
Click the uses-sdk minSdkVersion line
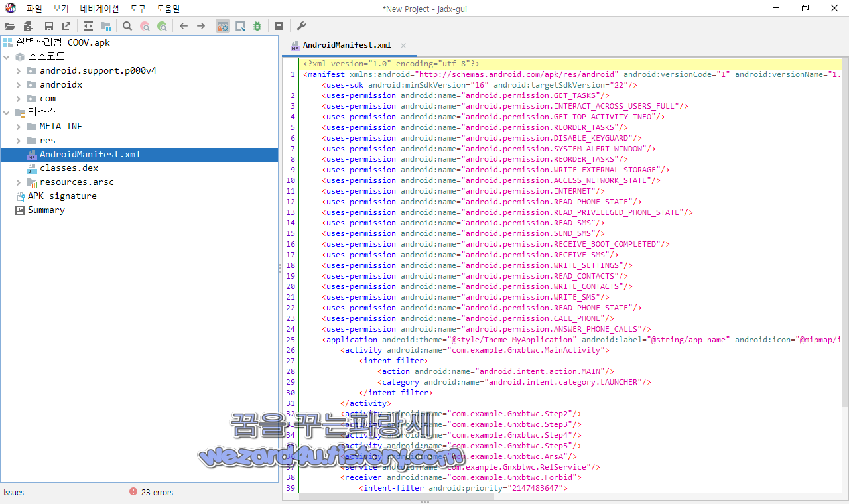coord(480,85)
